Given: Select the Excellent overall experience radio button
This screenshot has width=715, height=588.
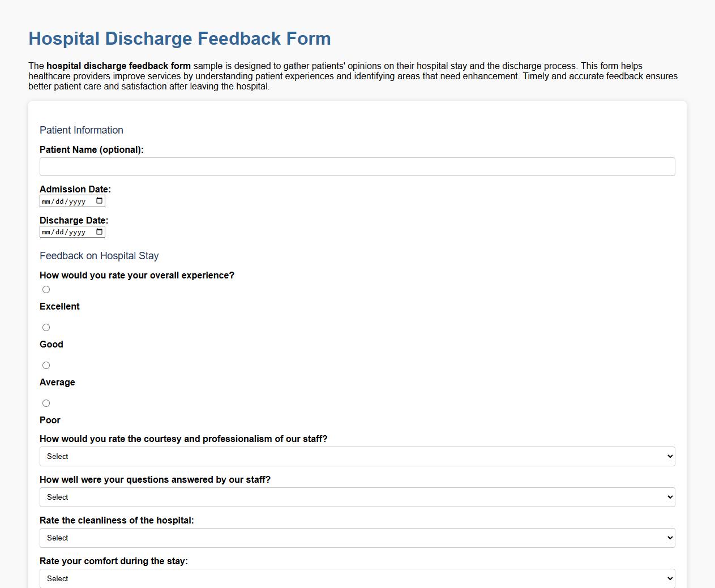Looking at the screenshot, I should [46, 289].
